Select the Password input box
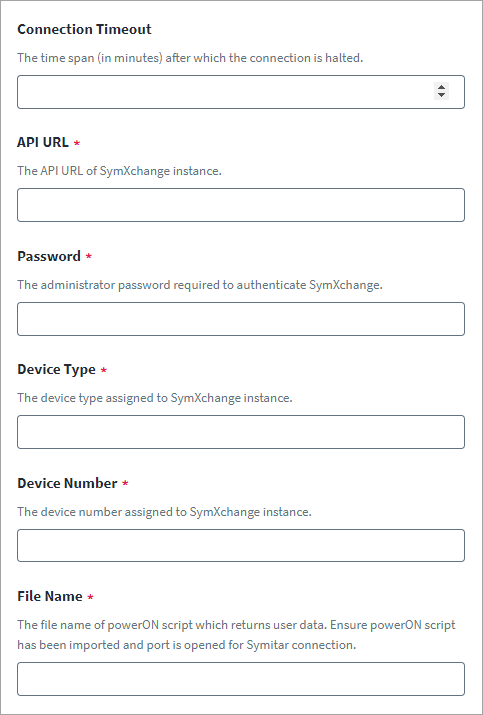 241,319
